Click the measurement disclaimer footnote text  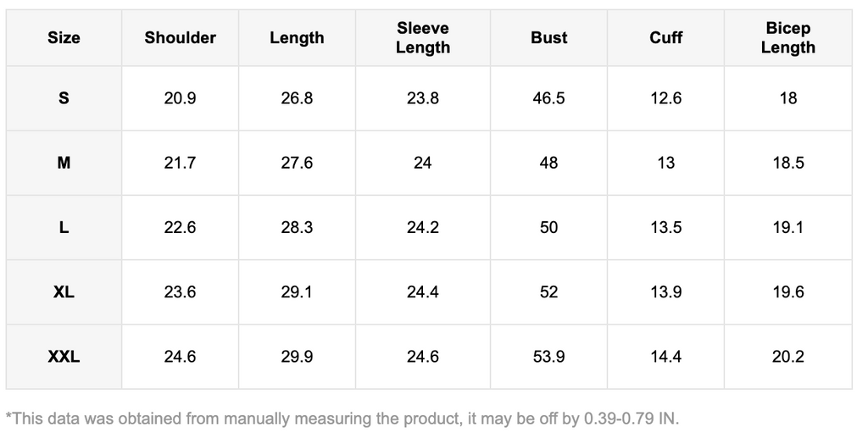point(342,419)
